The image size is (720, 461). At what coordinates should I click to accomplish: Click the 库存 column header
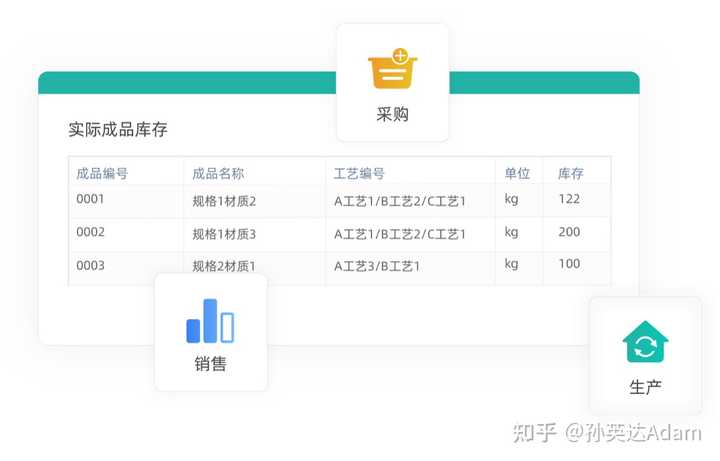571,174
